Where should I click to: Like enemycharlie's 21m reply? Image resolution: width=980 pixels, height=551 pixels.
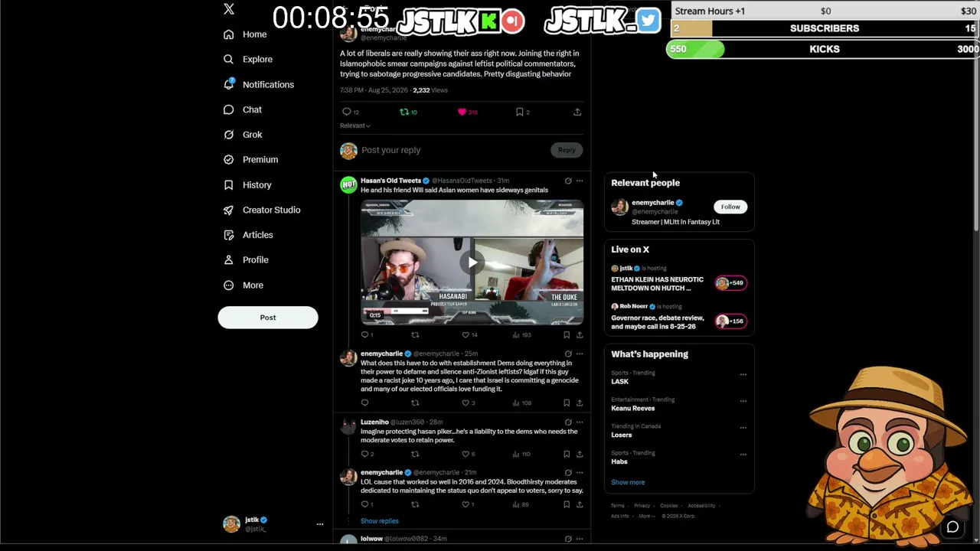(465, 504)
